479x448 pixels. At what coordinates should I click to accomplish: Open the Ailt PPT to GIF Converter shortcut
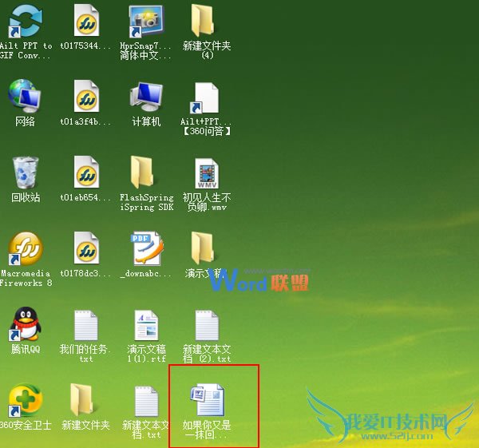(x=26, y=21)
